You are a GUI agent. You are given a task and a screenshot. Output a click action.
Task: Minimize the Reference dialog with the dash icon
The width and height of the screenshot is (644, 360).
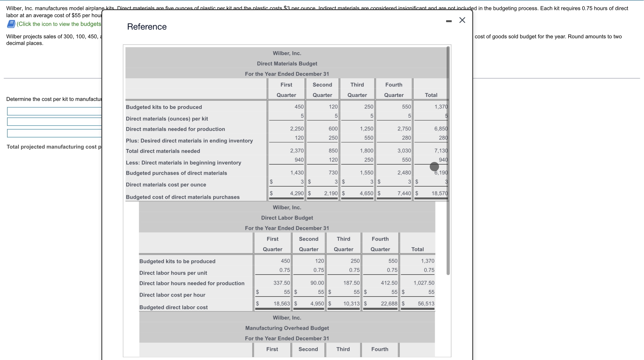point(449,21)
